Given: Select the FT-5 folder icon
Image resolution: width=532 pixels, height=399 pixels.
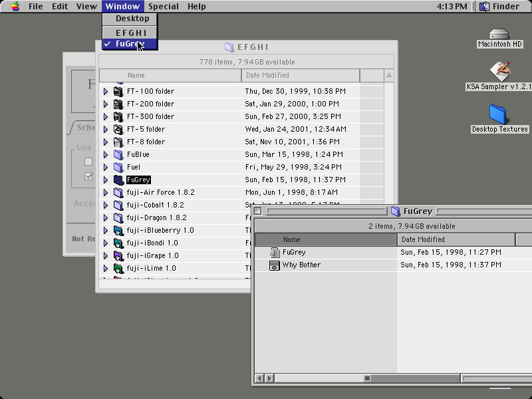Looking at the screenshot, I should tap(118, 129).
